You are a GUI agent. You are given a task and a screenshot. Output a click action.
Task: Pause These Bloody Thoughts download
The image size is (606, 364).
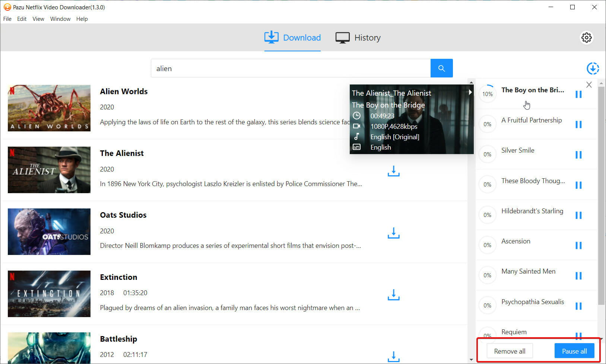[x=578, y=185]
